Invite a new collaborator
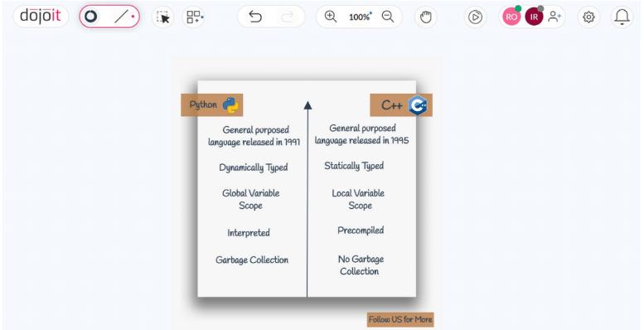The height and width of the screenshot is (330, 644). tap(554, 17)
